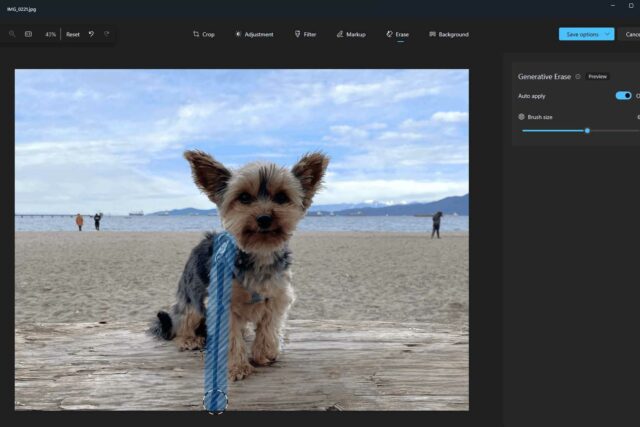Click the Preview badge
The image size is (640, 427).
pyautogui.click(x=597, y=77)
